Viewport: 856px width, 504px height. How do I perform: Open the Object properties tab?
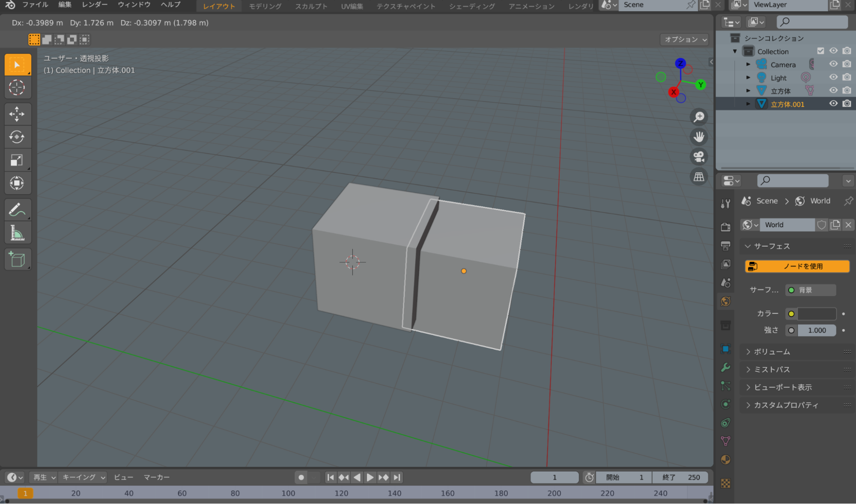(x=725, y=349)
